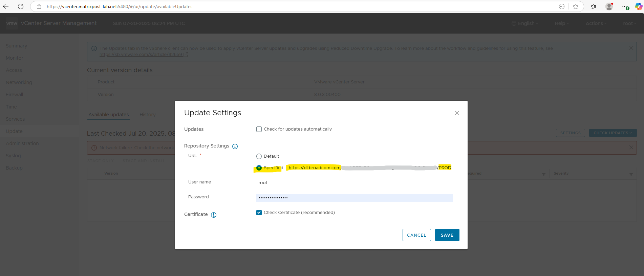This screenshot has height=276, width=644.
Task: Select the Specified repository radio button
Action: point(259,168)
